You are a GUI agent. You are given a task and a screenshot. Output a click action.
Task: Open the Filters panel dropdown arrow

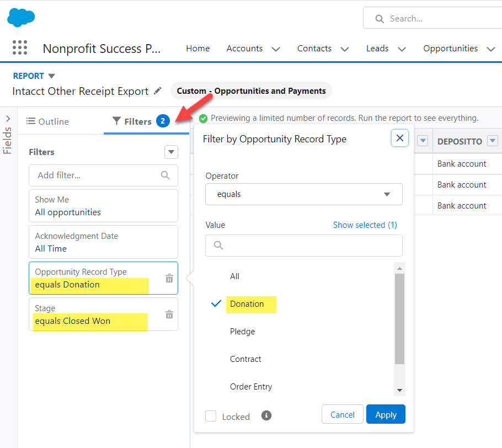pyautogui.click(x=172, y=152)
